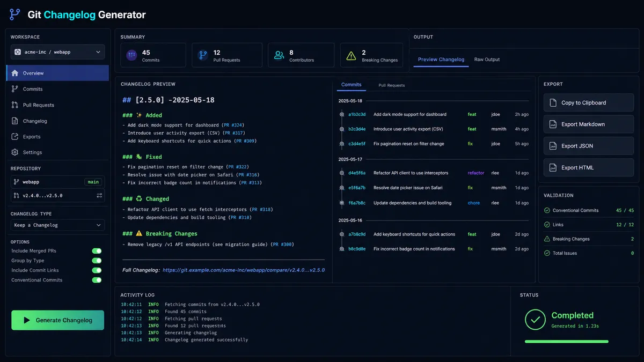The height and width of the screenshot is (362, 644).
Task: Click the commit node for a1b2c3d
Action: (x=342, y=114)
